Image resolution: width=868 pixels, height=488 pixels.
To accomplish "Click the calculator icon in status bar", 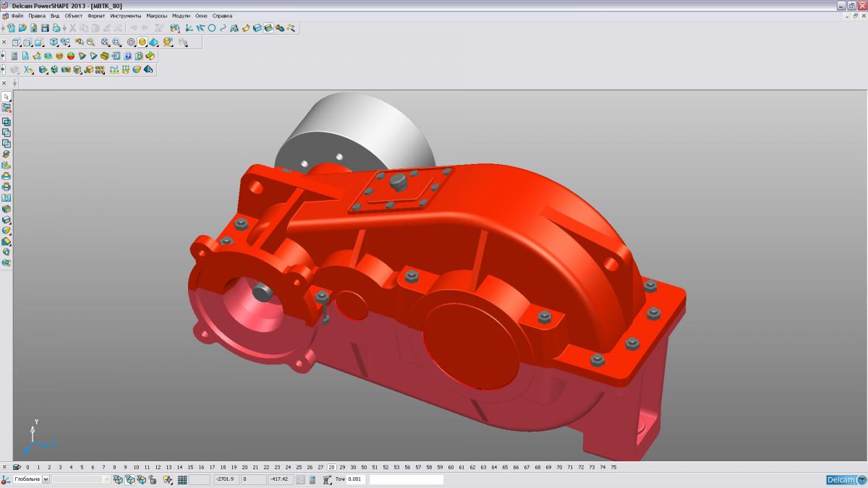I will (312, 479).
